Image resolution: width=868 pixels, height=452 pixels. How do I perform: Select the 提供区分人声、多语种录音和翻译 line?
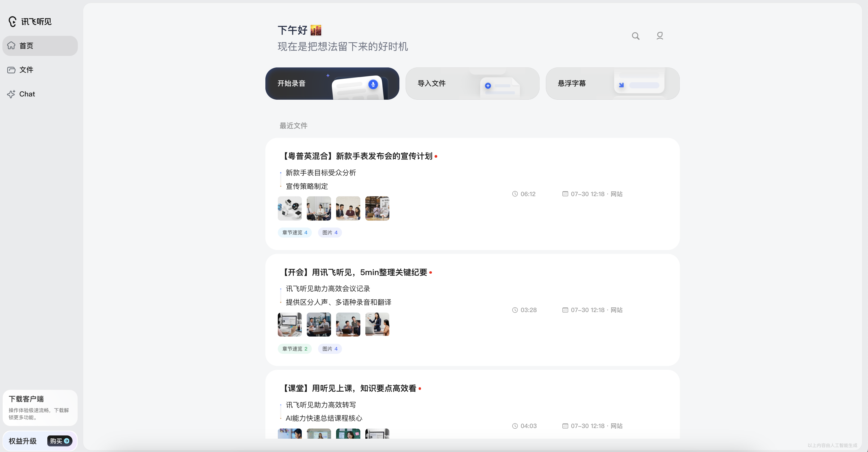pyautogui.click(x=338, y=302)
